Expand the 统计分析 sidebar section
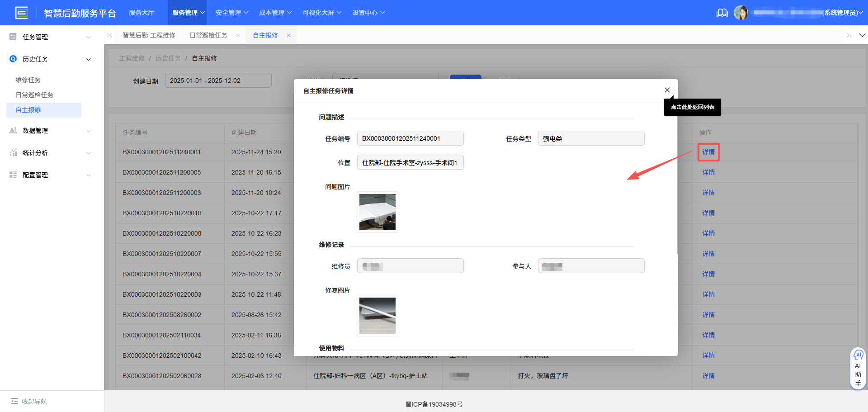The width and height of the screenshot is (868, 412). tap(89, 152)
